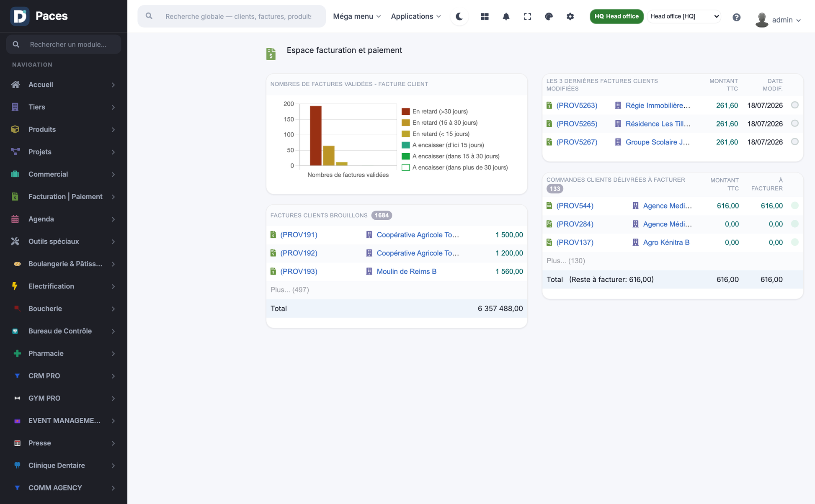Click the Commercial briefcase icon
The height and width of the screenshot is (504, 815).
point(15,174)
